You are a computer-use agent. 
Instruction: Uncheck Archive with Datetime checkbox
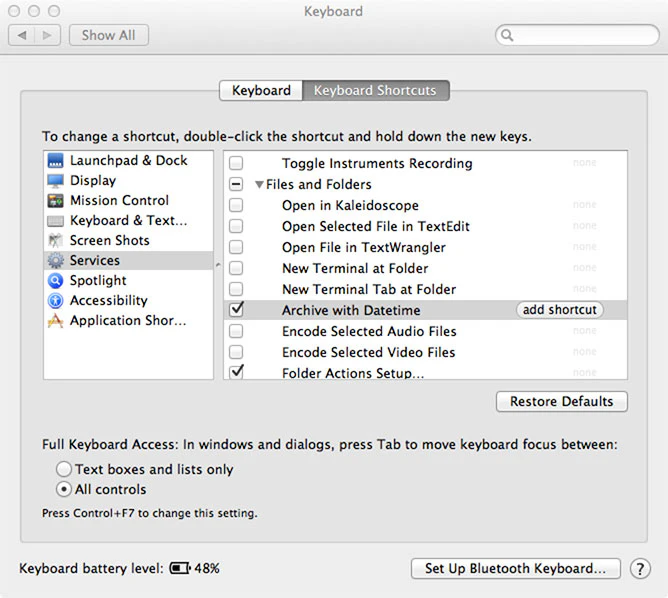pos(236,309)
